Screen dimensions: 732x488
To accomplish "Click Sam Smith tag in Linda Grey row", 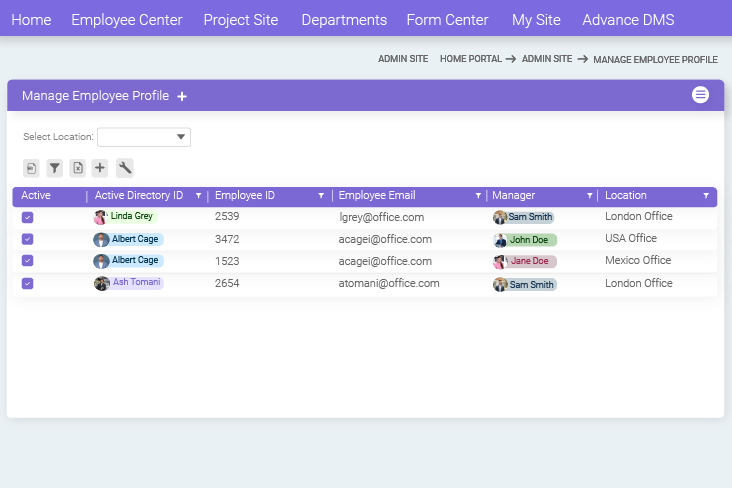I will tap(530, 217).
